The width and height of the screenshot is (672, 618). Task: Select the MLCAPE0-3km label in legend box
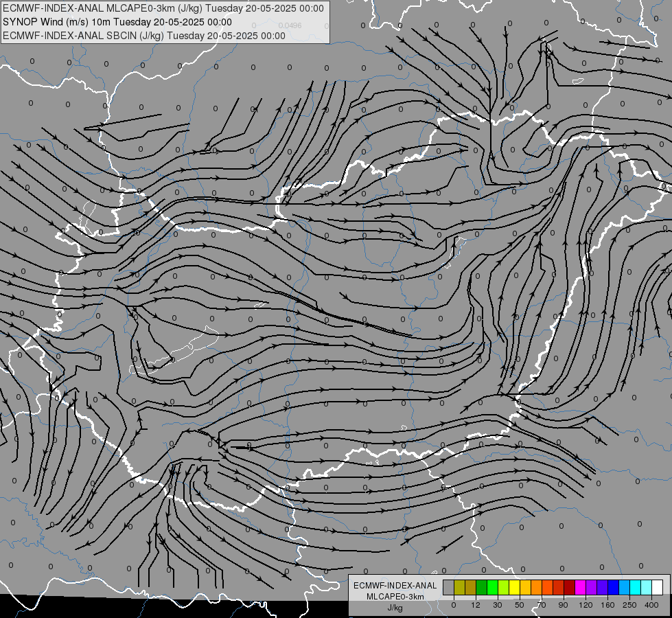pos(395,597)
